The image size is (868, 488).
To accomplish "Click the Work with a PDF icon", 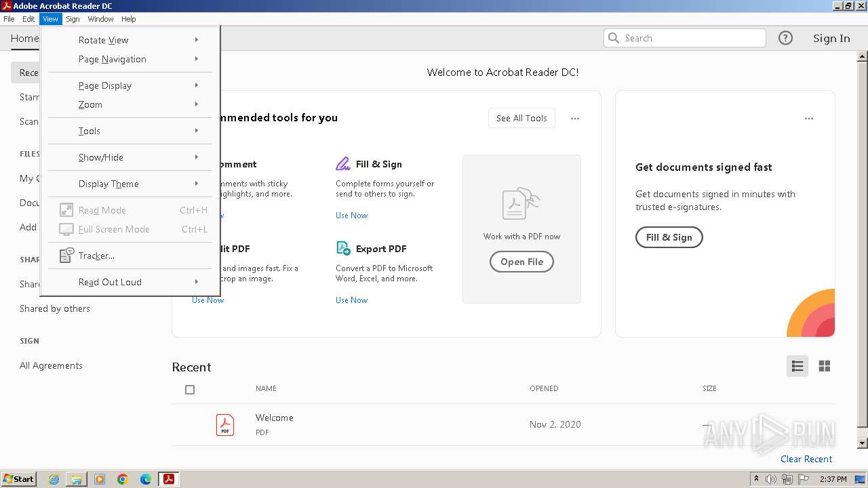I will [521, 204].
